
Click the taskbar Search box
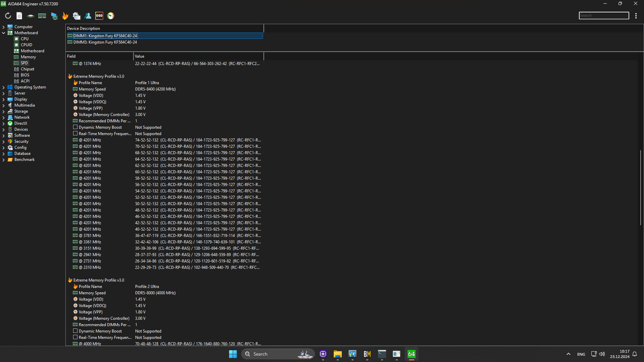278,354
